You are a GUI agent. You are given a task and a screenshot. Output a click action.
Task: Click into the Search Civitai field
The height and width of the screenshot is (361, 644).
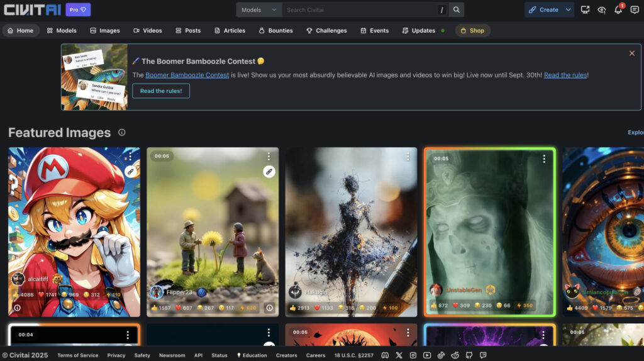tap(358, 10)
